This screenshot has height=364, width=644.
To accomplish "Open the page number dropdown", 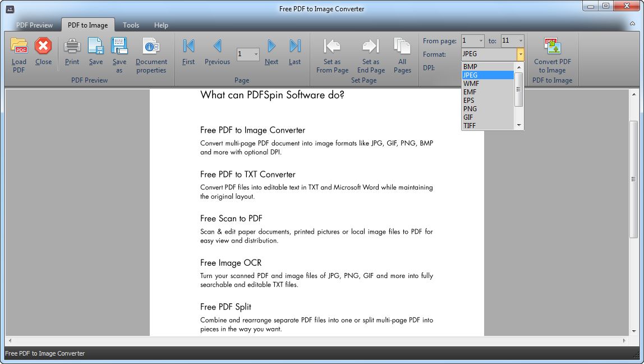I will tap(256, 54).
